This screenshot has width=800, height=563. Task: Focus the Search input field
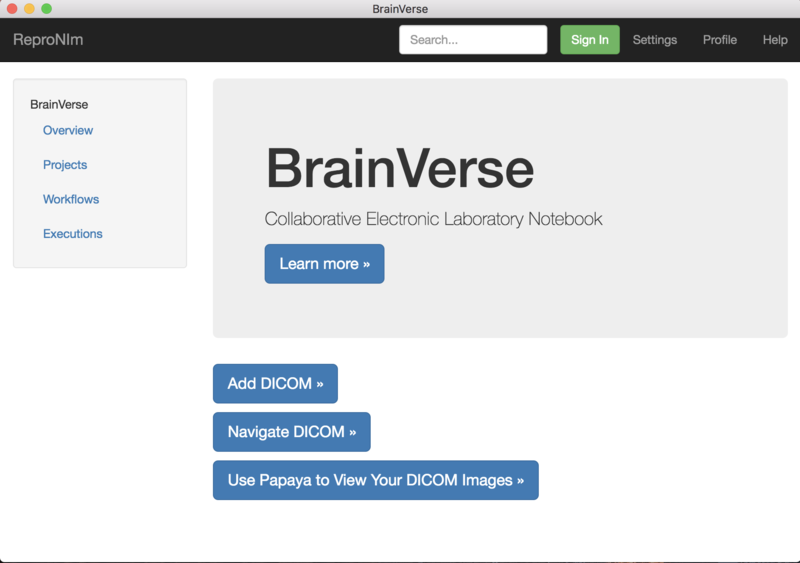pyautogui.click(x=473, y=40)
